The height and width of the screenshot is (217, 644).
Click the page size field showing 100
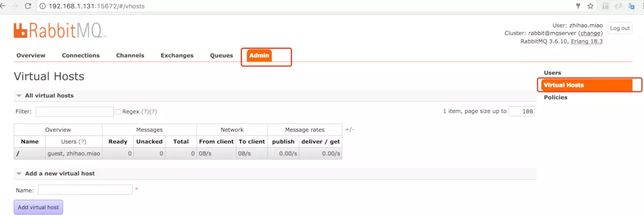(x=521, y=111)
